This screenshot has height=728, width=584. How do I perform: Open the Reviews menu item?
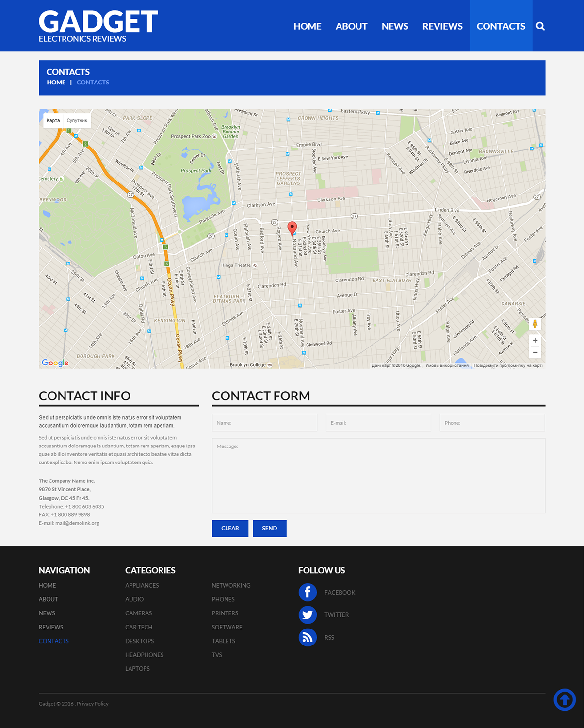442,26
